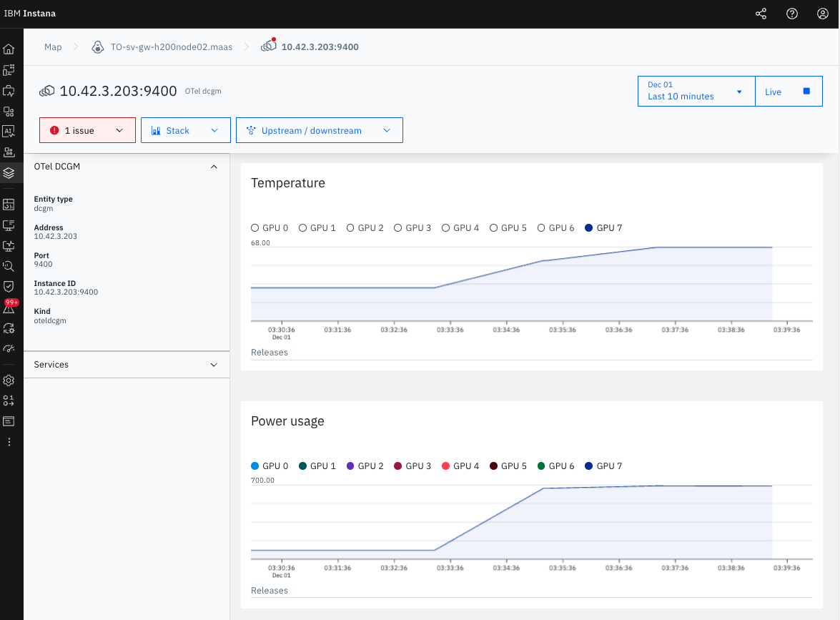This screenshot has height=620, width=840.
Task: Stop Live mode with the square button
Action: (x=805, y=91)
